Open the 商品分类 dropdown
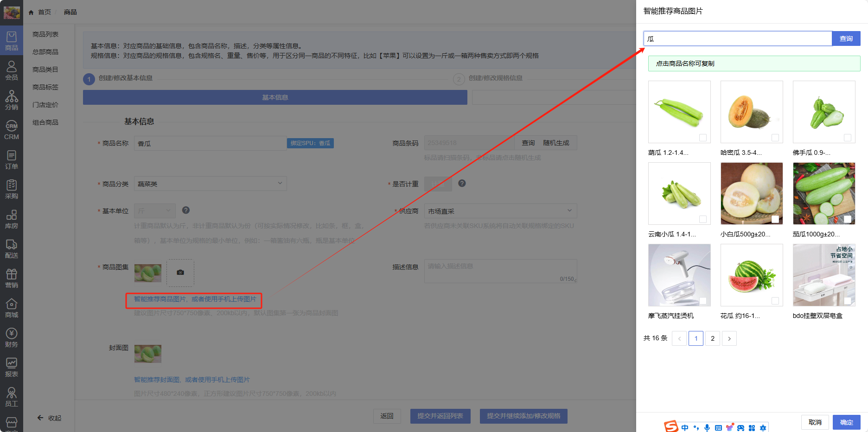This screenshot has height=432, width=868. 211,184
